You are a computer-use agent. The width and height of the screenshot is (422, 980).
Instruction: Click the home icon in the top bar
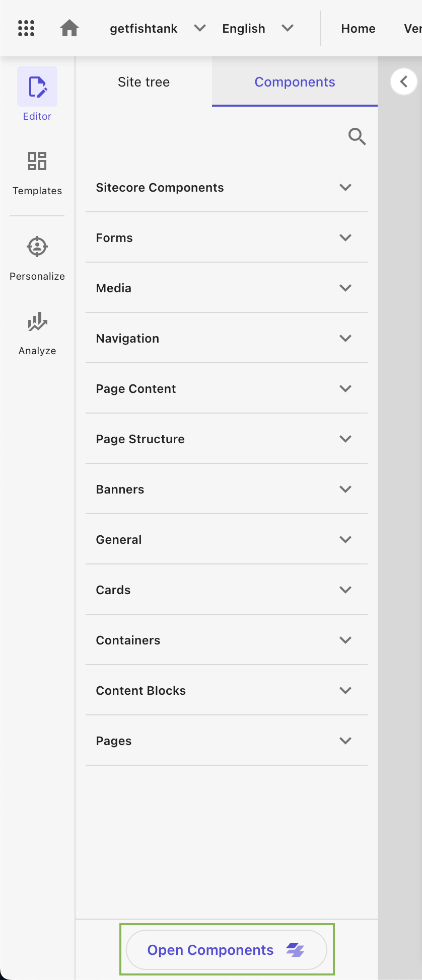(x=69, y=28)
